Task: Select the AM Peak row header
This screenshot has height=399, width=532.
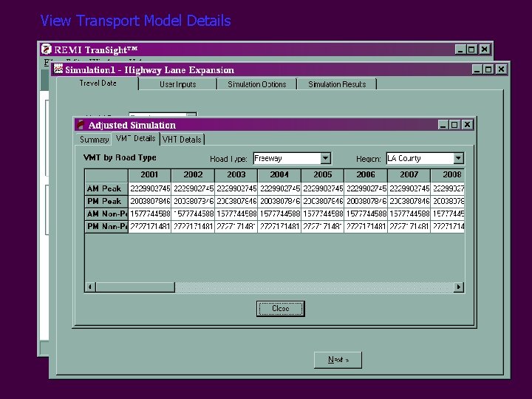Action: (x=106, y=188)
